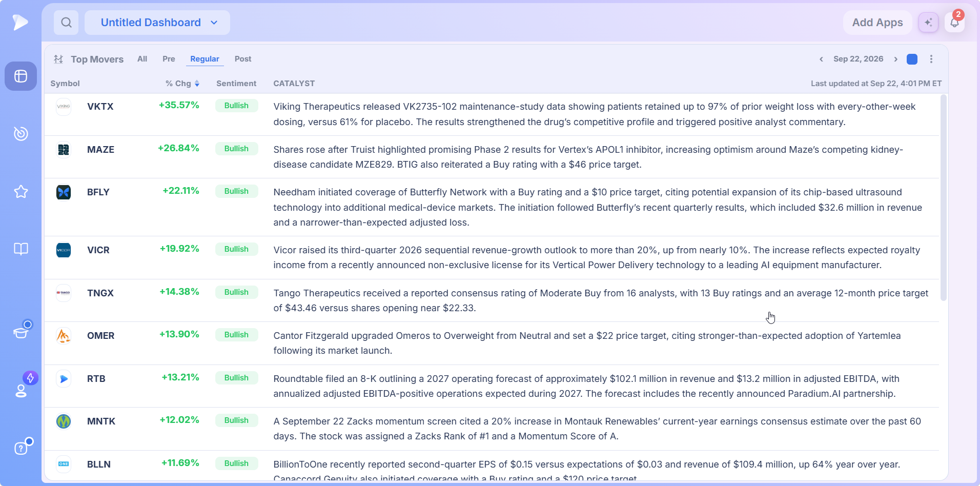Click the MAZE company logo
Viewport: 980px width, 486px height.
click(x=64, y=150)
